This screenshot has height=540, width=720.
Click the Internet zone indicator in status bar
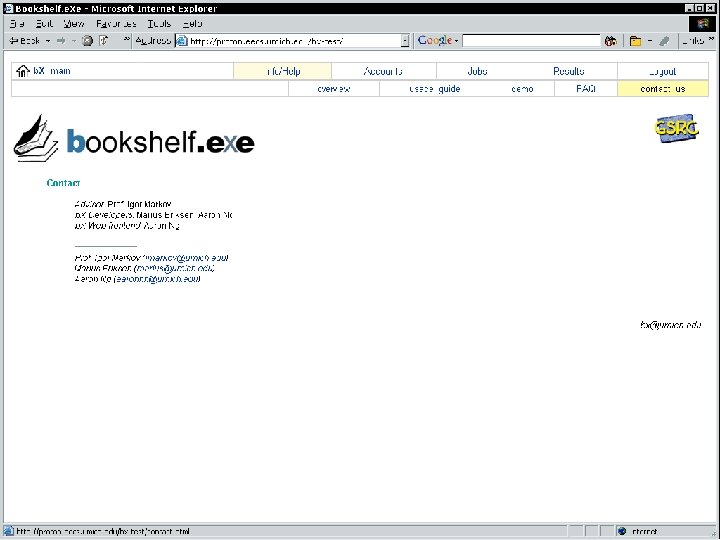640,531
